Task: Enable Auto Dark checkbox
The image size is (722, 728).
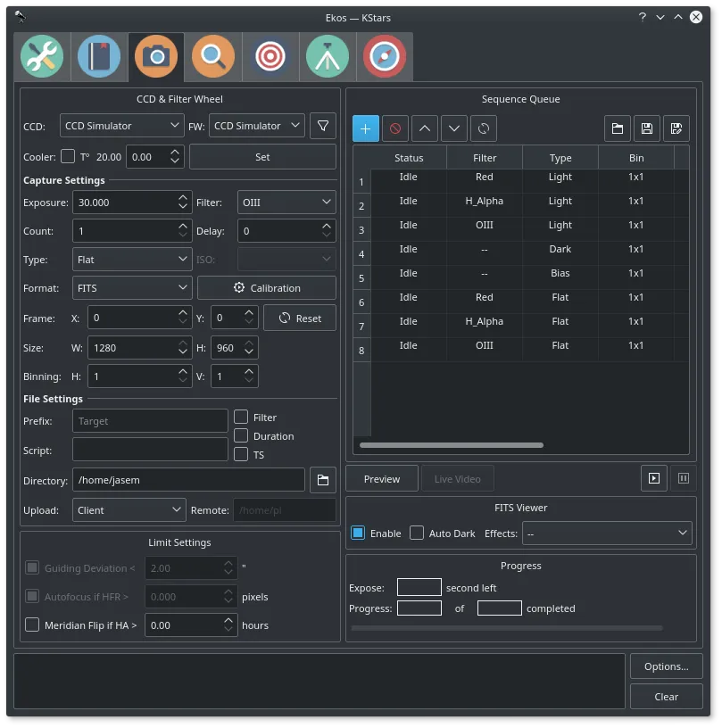Action: click(x=417, y=533)
